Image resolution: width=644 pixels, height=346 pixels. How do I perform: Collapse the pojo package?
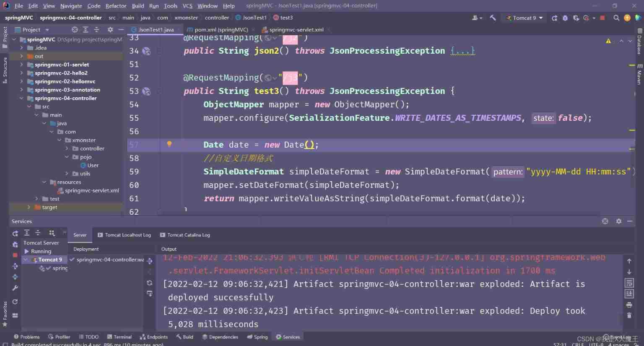point(67,157)
